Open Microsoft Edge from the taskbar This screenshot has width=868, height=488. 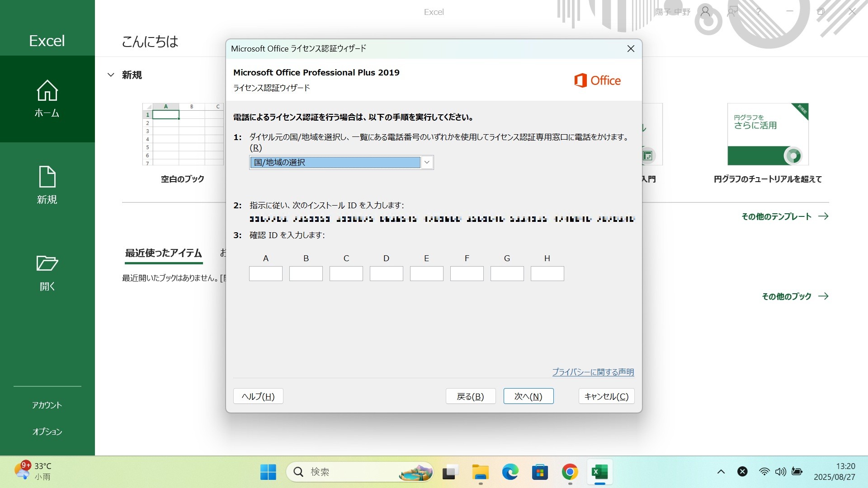pyautogui.click(x=510, y=472)
